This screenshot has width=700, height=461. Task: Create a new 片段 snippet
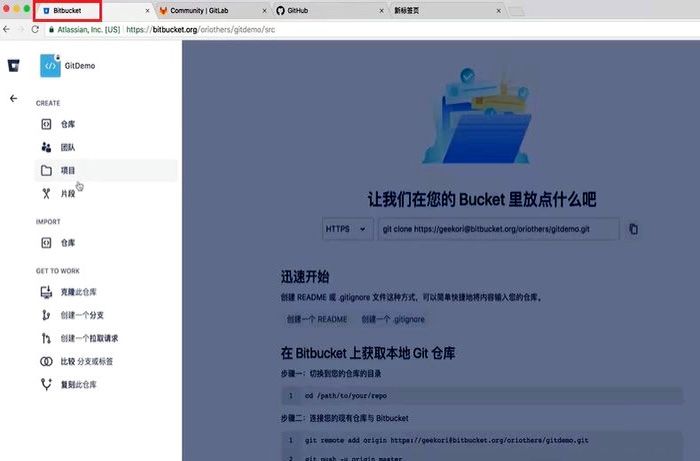click(106, 194)
